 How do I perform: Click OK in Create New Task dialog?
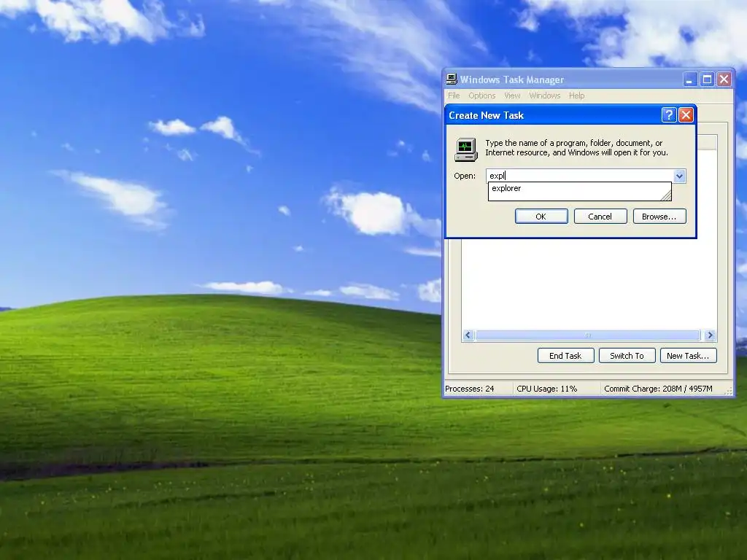coord(541,216)
